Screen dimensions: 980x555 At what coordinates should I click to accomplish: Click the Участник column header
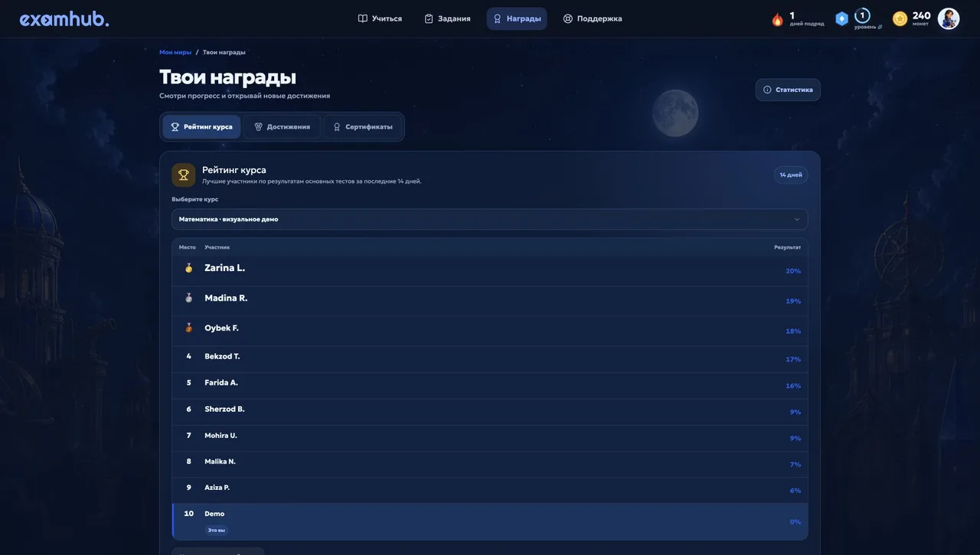click(x=217, y=247)
